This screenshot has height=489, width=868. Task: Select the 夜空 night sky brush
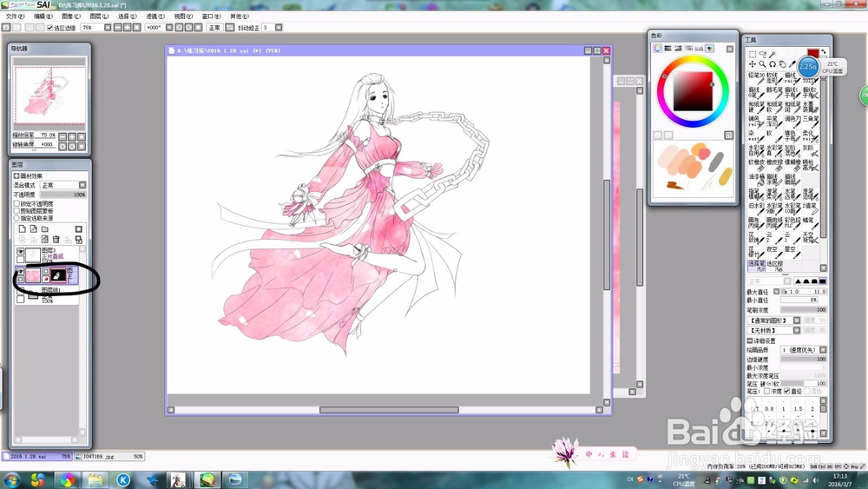[774, 251]
